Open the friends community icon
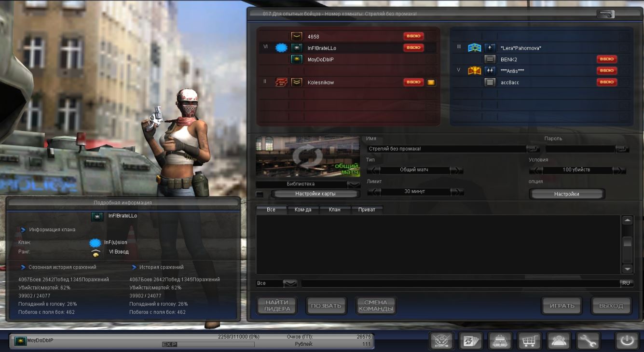Screen dimensions: 644x352 pyautogui.click(x=559, y=341)
